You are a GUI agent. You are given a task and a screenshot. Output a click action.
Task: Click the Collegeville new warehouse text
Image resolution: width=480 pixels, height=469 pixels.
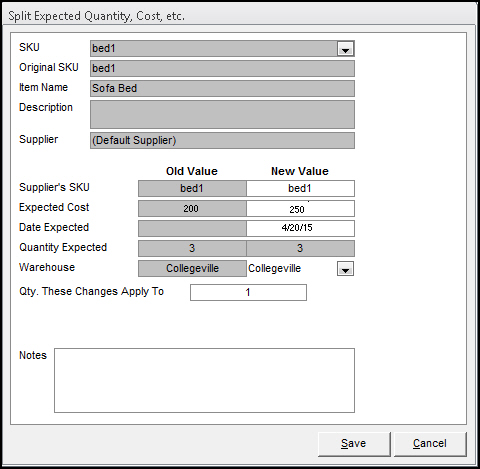(274, 268)
